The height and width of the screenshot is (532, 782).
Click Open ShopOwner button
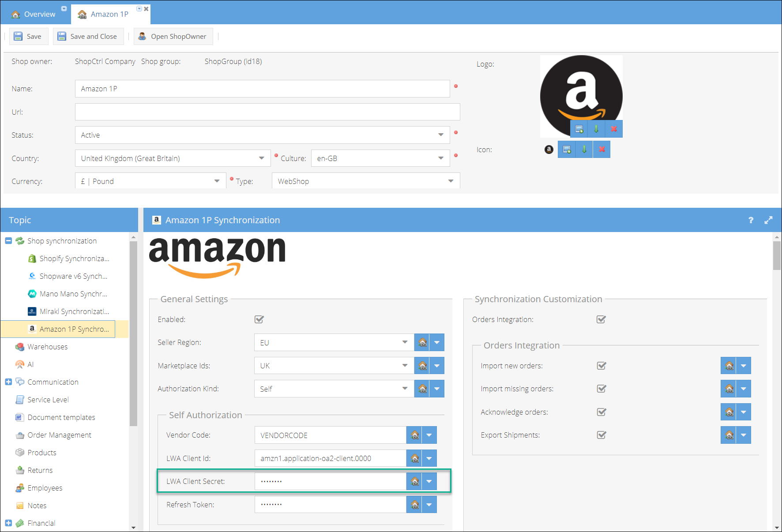(x=173, y=37)
